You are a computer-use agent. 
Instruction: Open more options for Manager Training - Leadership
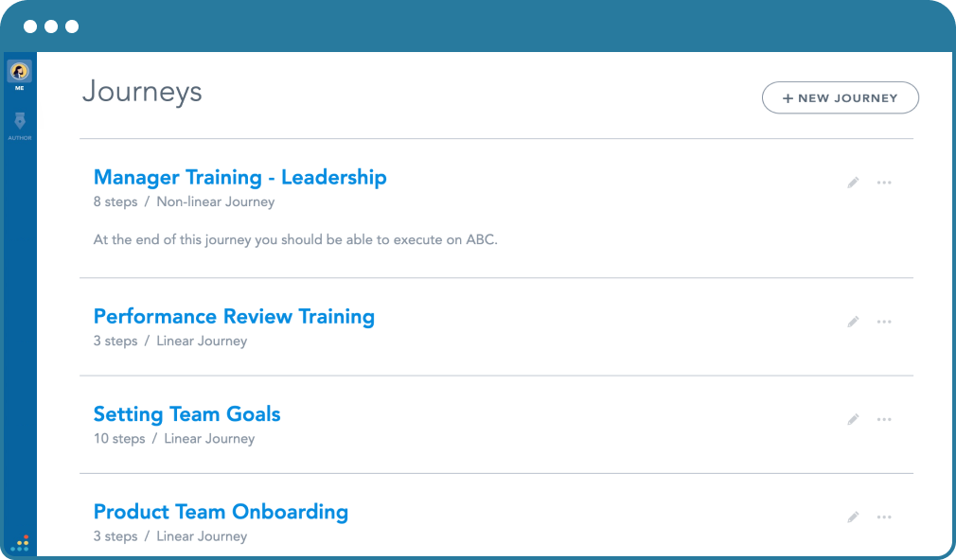click(884, 183)
